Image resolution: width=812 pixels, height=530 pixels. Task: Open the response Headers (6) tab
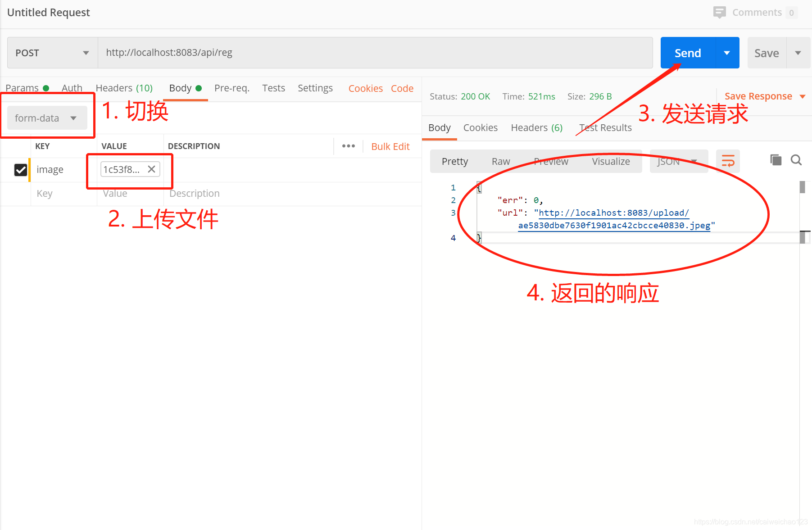click(537, 128)
